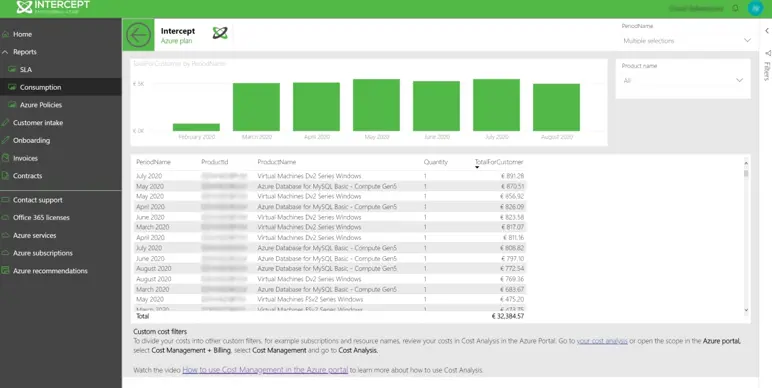Click the table scrollbar down arrow
Viewport: 772px width, 388px height.
click(746, 310)
